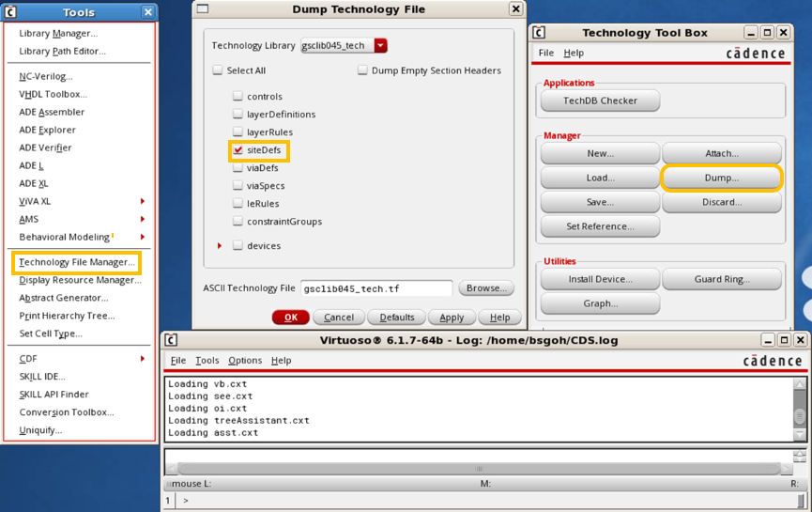Expand ViVA XL submenu

tap(143, 201)
